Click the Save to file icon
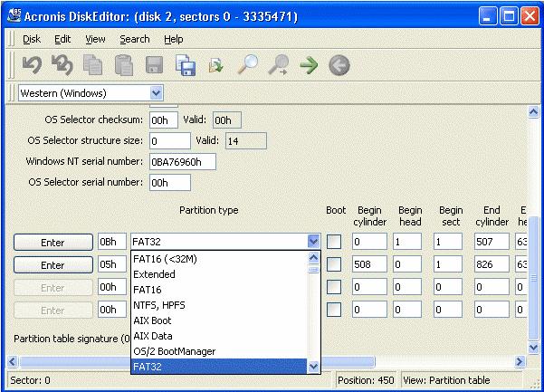544x392 pixels. point(186,65)
